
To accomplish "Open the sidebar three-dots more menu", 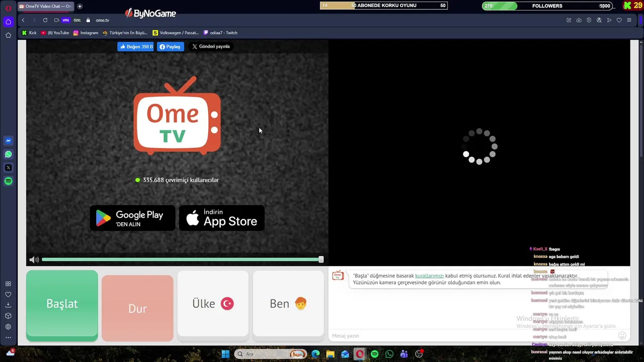I will (8, 337).
